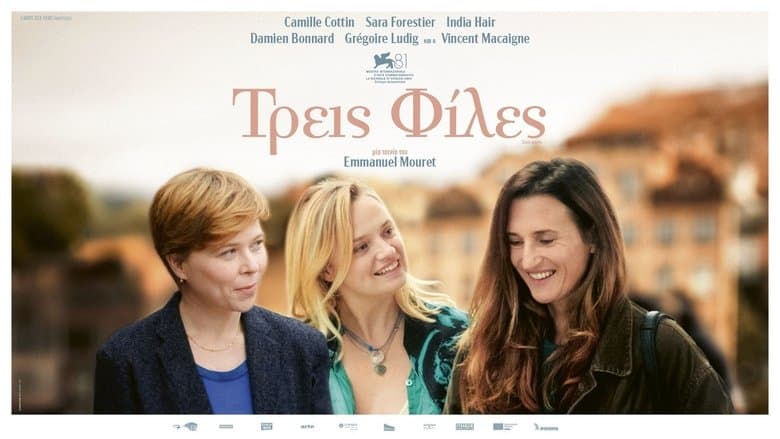Click the Venice Film Festival lion logo
This screenshot has height=439, width=780.
(x=390, y=67)
